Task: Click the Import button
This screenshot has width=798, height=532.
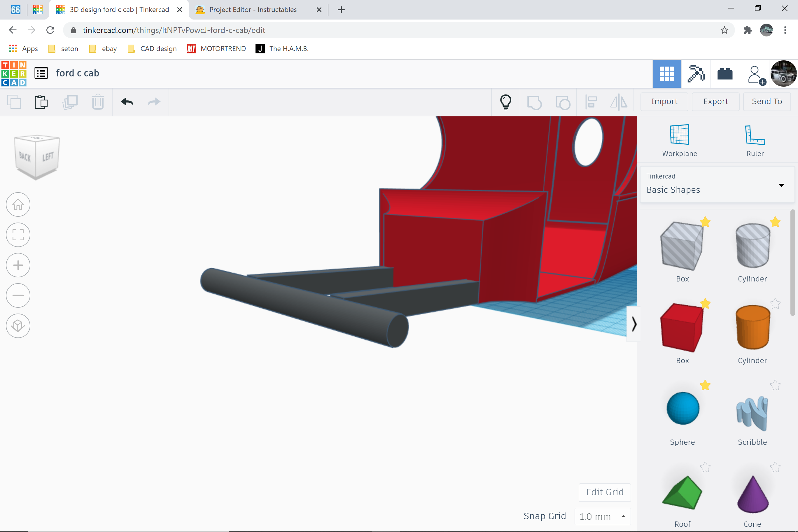Action: [x=664, y=101]
